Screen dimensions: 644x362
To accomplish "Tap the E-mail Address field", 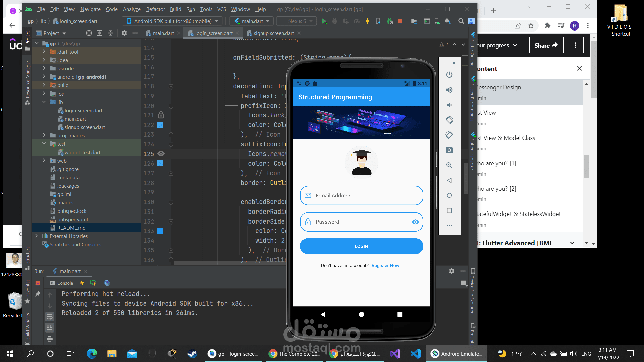I will (x=361, y=196).
